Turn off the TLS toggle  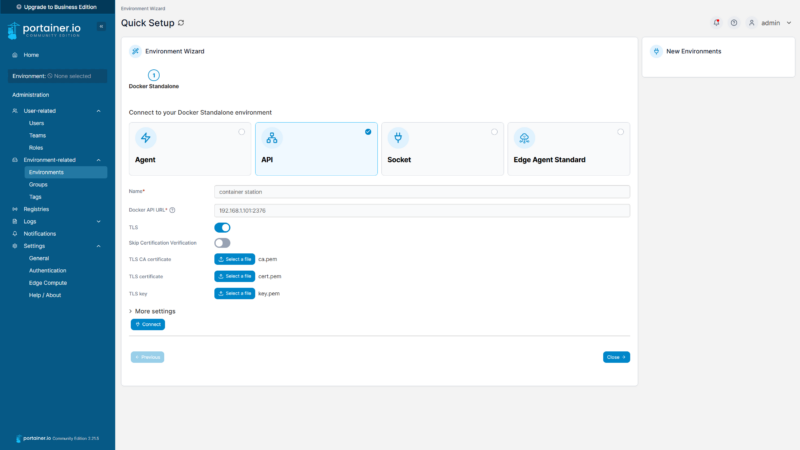[x=222, y=227]
